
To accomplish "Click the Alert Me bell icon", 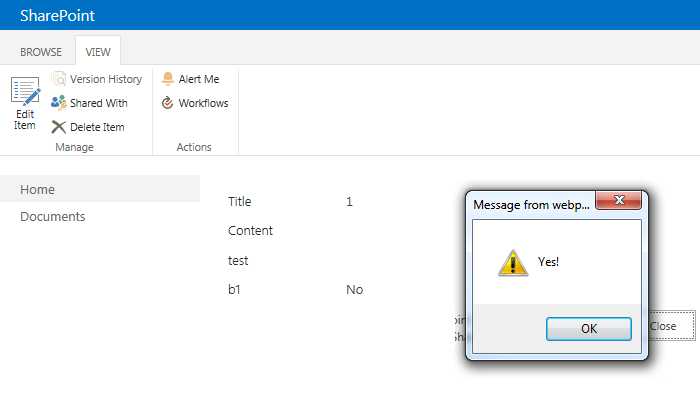I will [x=167, y=79].
